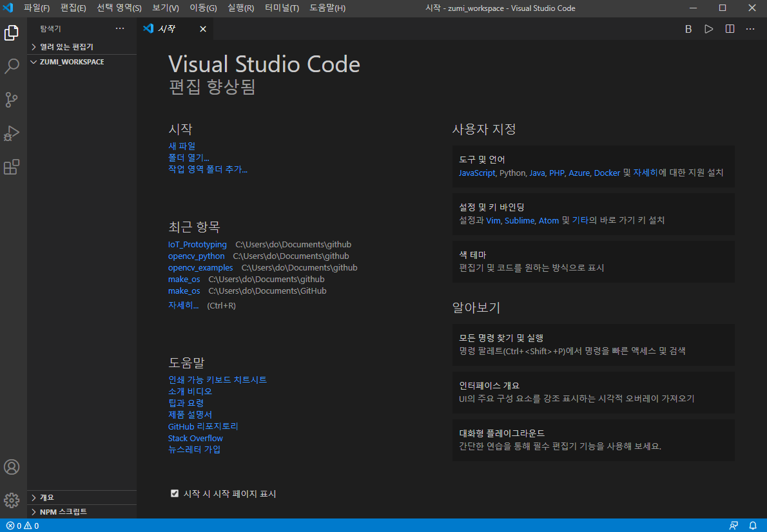Image resolution: width=767 pixels, height=532 pixels.
Task: Open the 팁과 요령 link
Action: tap(186, 403)
